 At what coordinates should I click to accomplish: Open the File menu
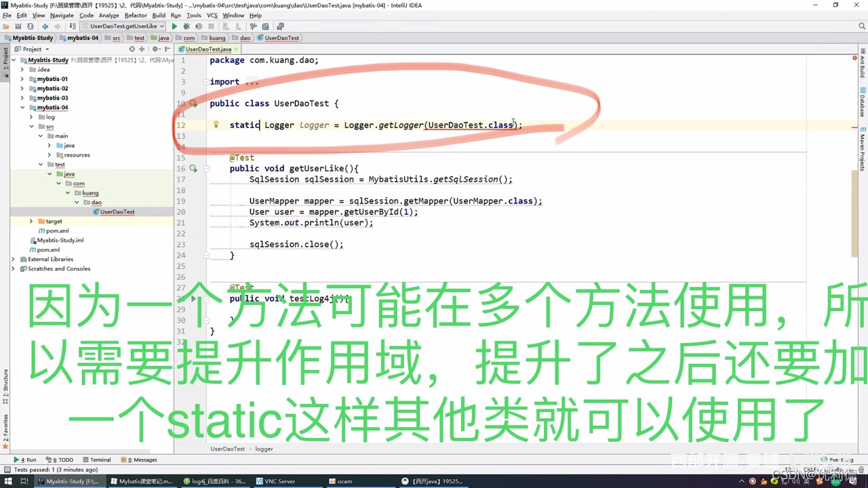click(7, 15)
